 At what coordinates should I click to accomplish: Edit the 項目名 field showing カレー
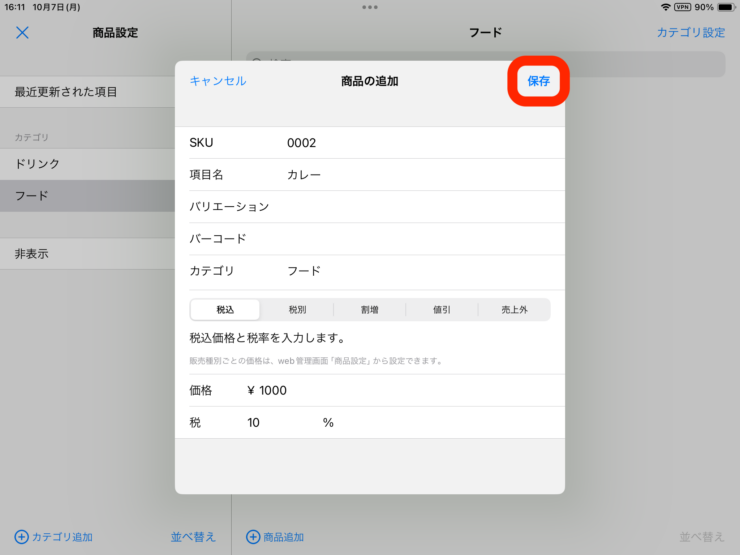click(x=370, y=175)
